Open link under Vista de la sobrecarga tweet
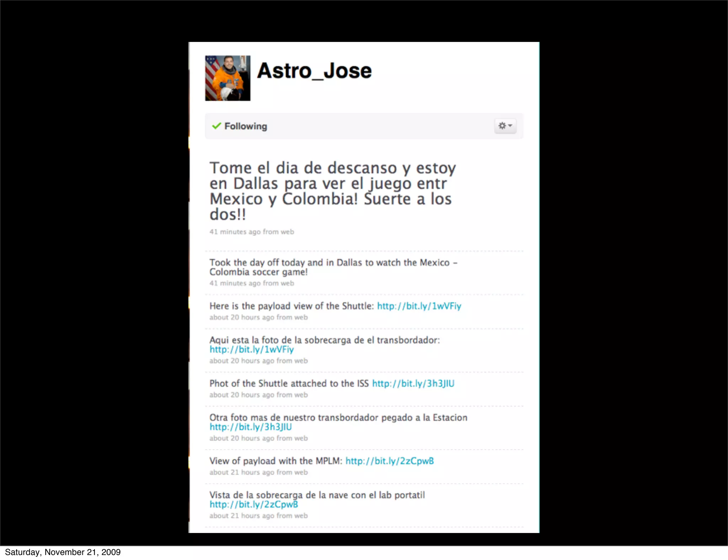Image resolution: width=728 pixels, height=560 pixels. coord(253,505)
